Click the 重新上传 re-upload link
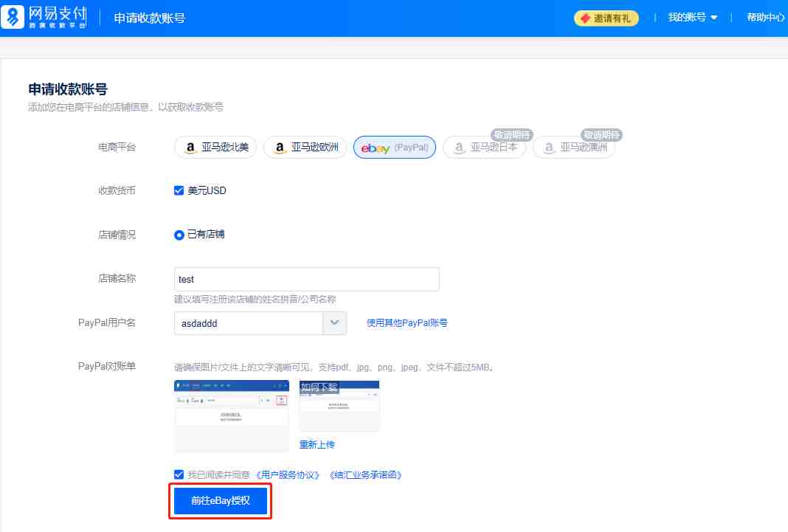Viewport: 788px width, 532px height. click(317, 445)
